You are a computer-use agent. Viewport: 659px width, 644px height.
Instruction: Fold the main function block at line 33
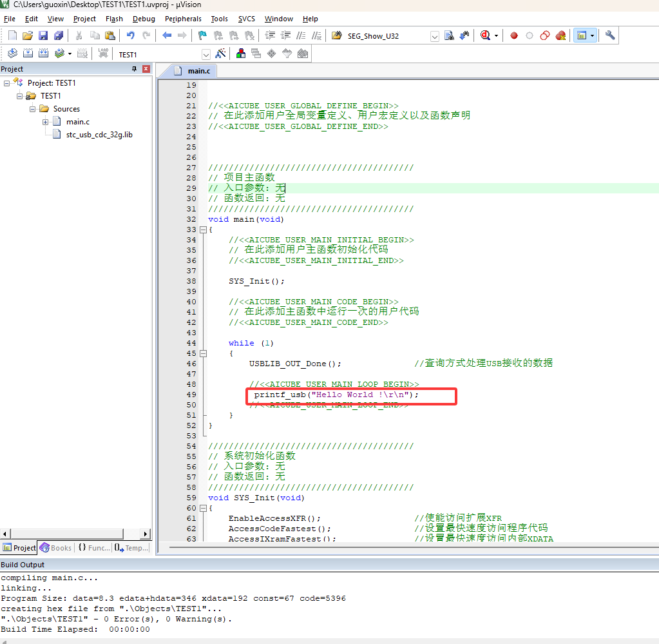coord(204,229)
